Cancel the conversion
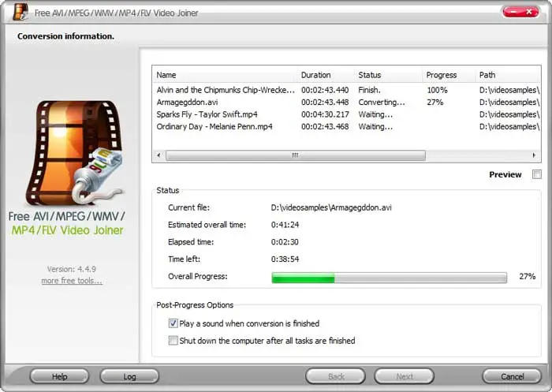Screen dimensions: 552x392 pyautogui.click(x=512, y=376)
